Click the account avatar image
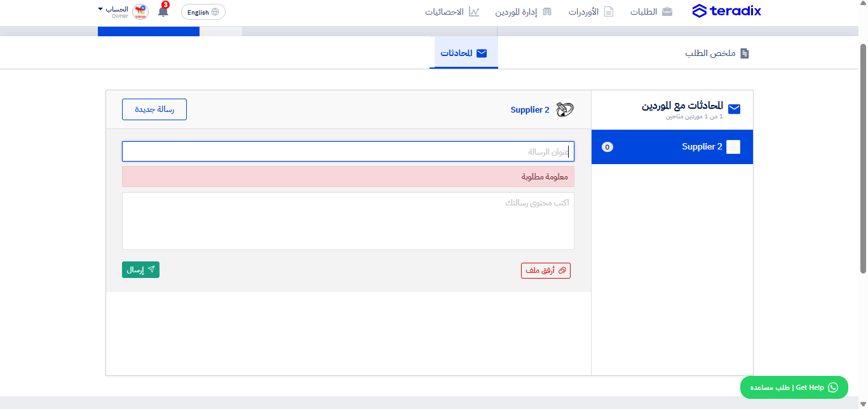This screenshot has width=868, height=409. [140, 11]
